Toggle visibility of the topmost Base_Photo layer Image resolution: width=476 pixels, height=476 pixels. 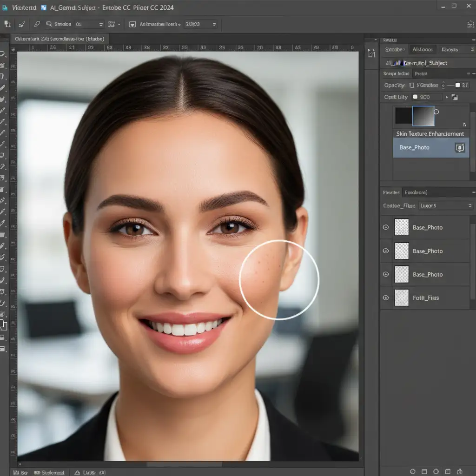[385, 227]
